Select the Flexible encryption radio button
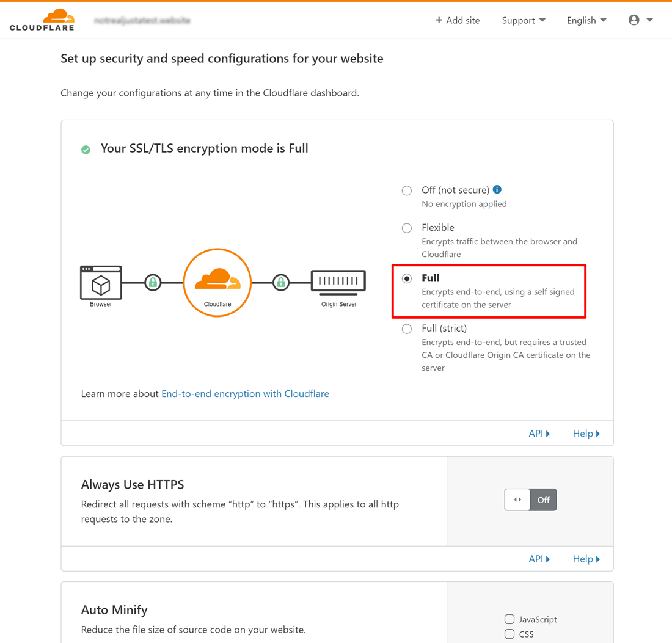 (x=407, y=228)
